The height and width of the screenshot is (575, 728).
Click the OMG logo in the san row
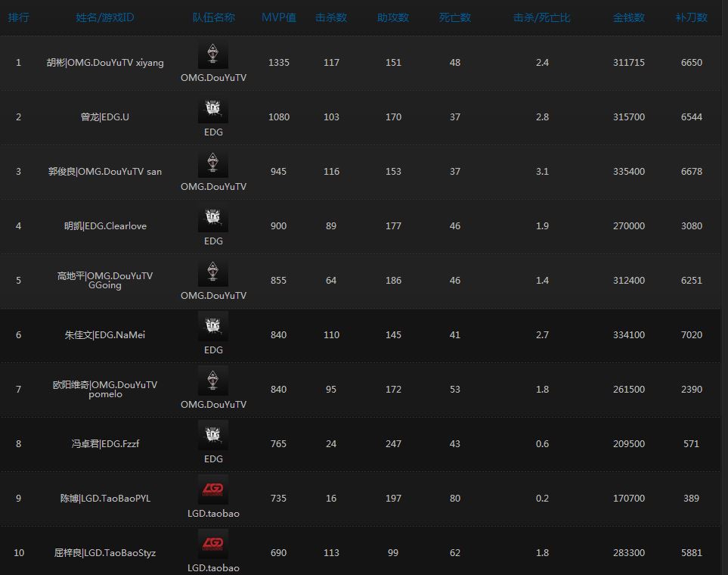(x=213, y=164)
